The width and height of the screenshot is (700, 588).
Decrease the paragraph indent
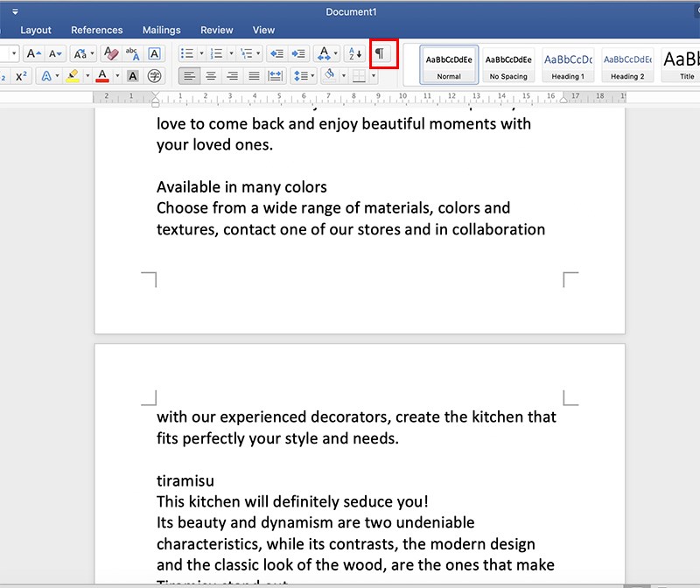click(277, 54)
